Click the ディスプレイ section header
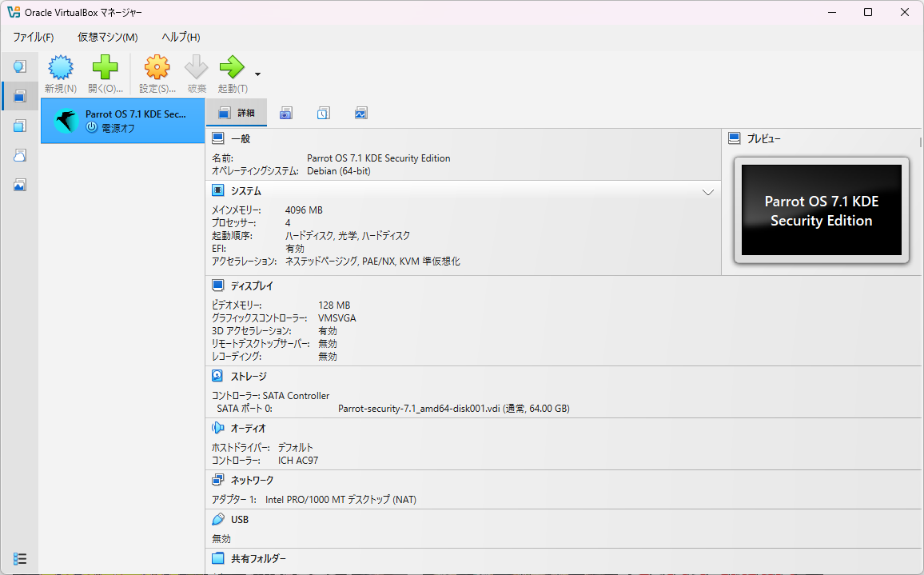Screen dimensions: 924x575 [x=252, y=286]
